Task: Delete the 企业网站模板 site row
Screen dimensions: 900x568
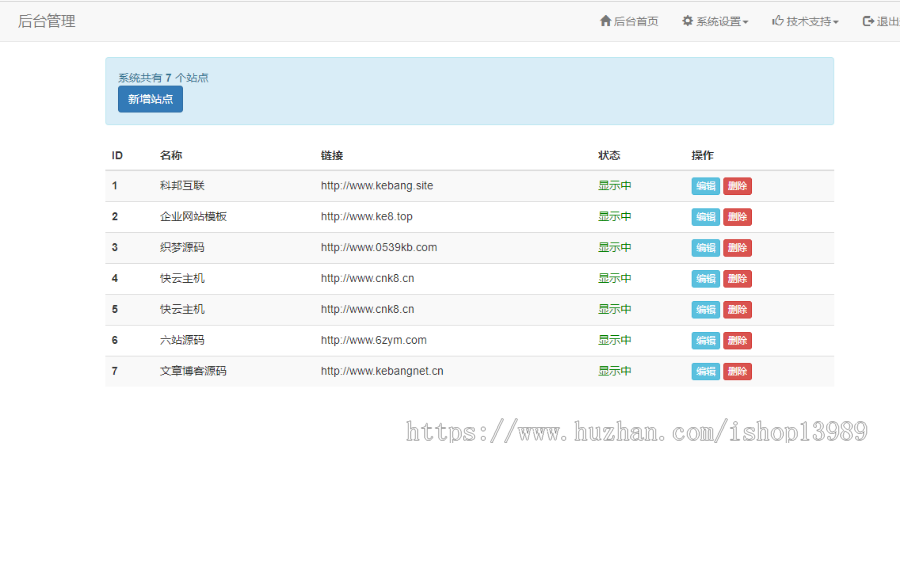Action: pos(737,217)
